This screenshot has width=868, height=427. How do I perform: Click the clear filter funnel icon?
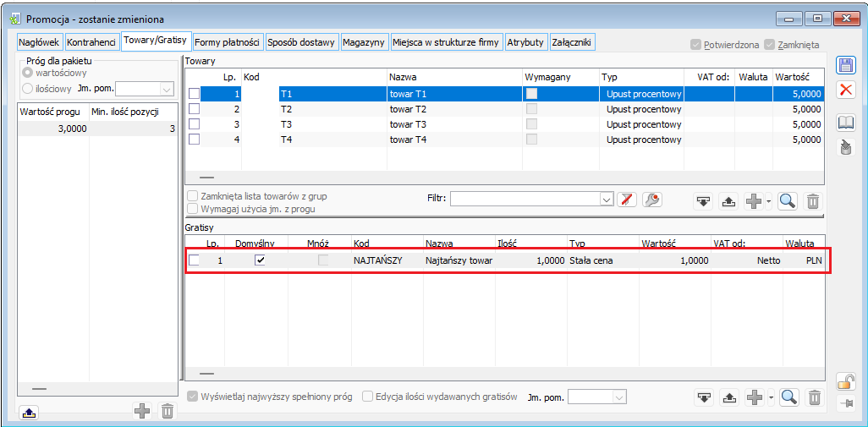pyautogui.click(x=626, y=200)
